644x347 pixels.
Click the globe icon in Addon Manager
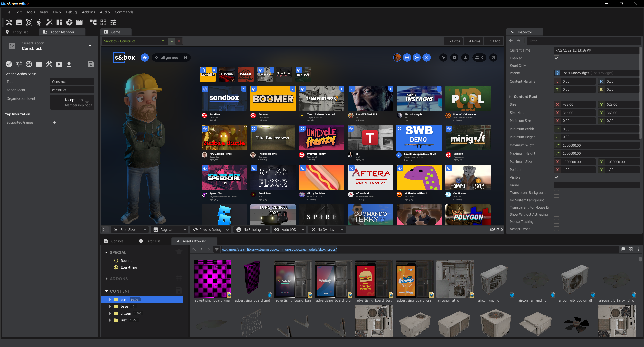click(29, 64)
